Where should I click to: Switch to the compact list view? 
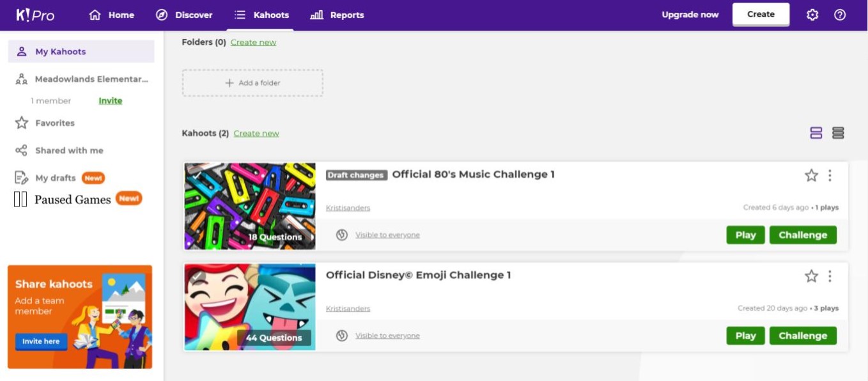point(838,133)
